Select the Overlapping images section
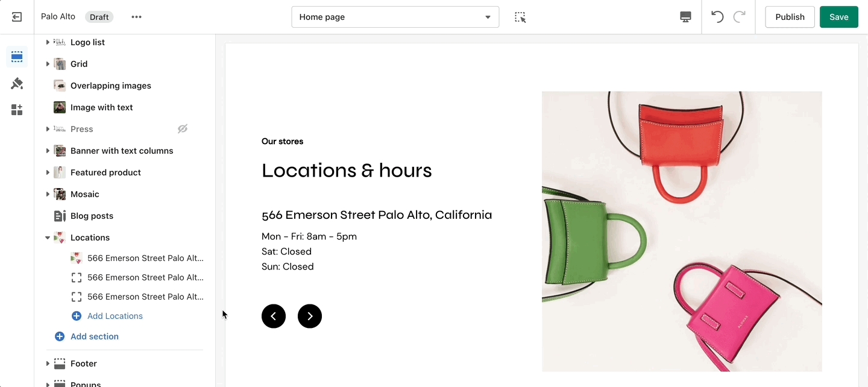The image size is (868, 387). pyautogui.click(x=110, y=86)
